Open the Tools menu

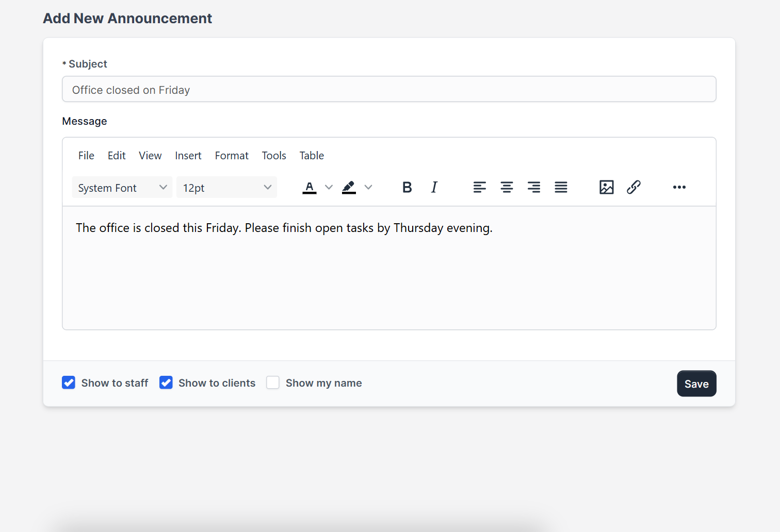click(x=274, y=156)
